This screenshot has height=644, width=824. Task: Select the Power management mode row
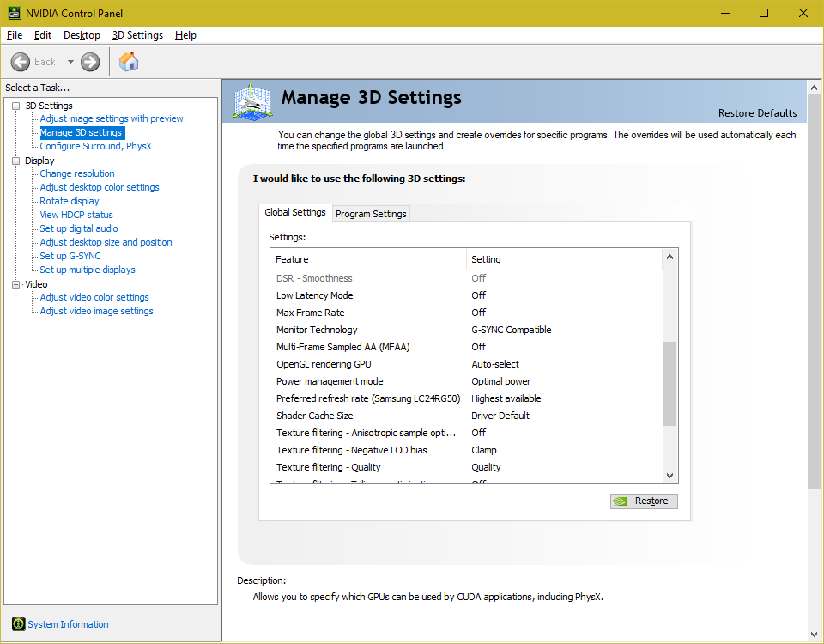[x=467, y=381]
